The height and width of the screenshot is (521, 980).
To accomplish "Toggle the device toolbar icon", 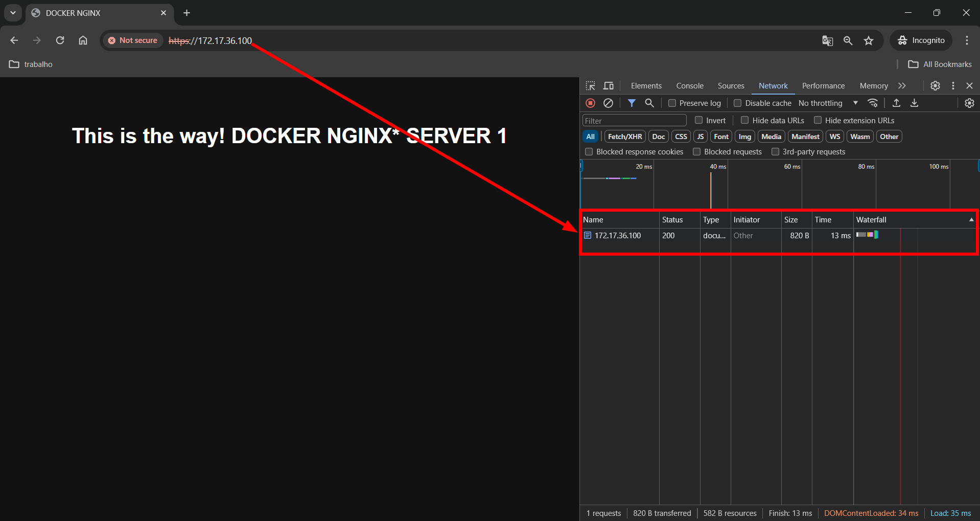I will (x=608, y=86).
